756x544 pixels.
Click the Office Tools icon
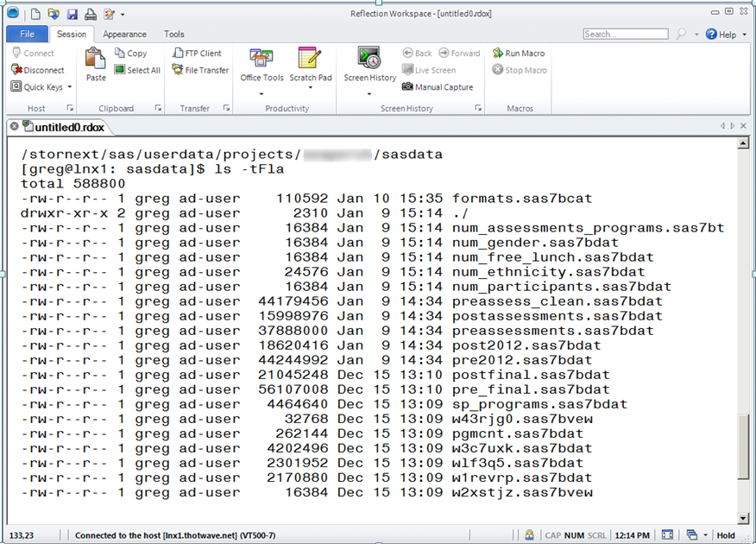[261, 59]
